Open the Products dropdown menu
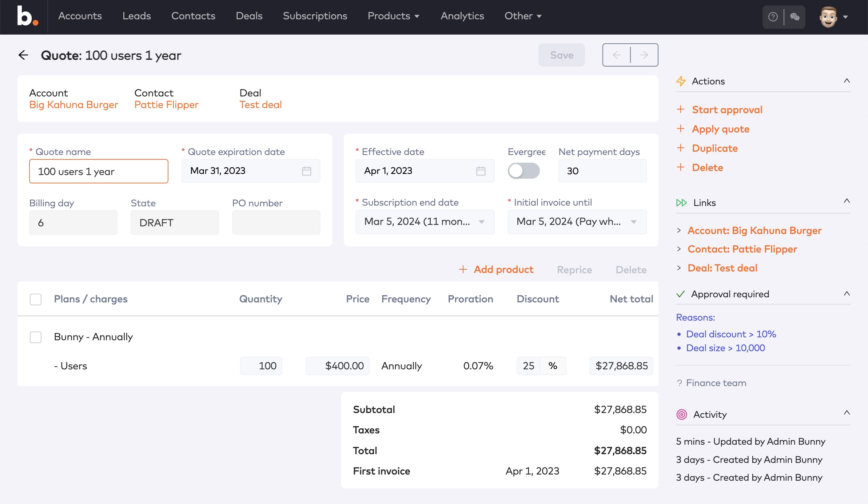868x504 pixels. [394, 16]
